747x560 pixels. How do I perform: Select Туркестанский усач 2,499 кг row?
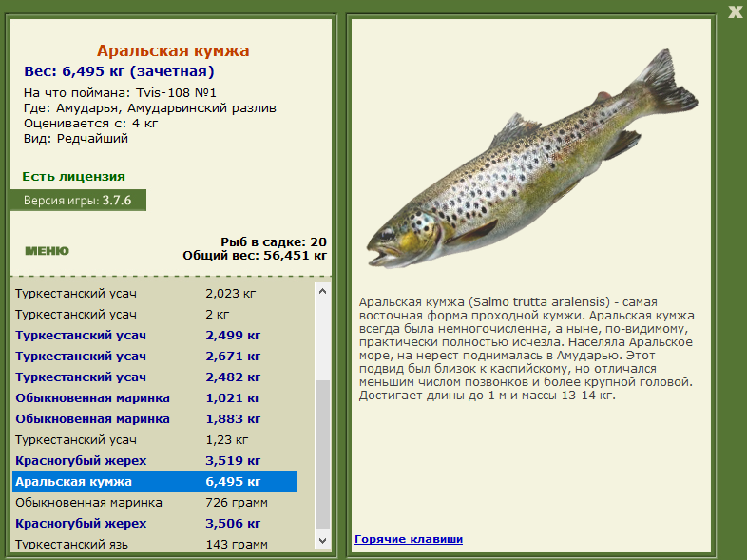tap(155, 335)
